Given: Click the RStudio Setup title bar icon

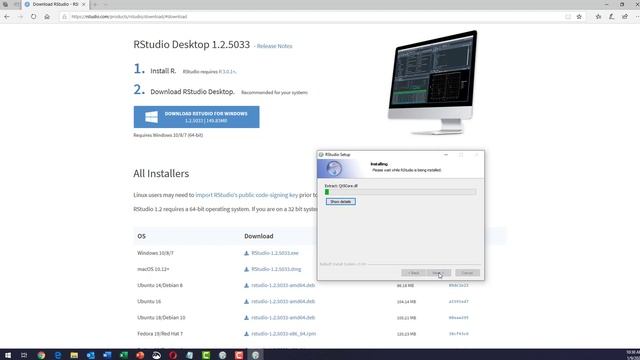Looking at the screenshot, I should tap(321, 155).
